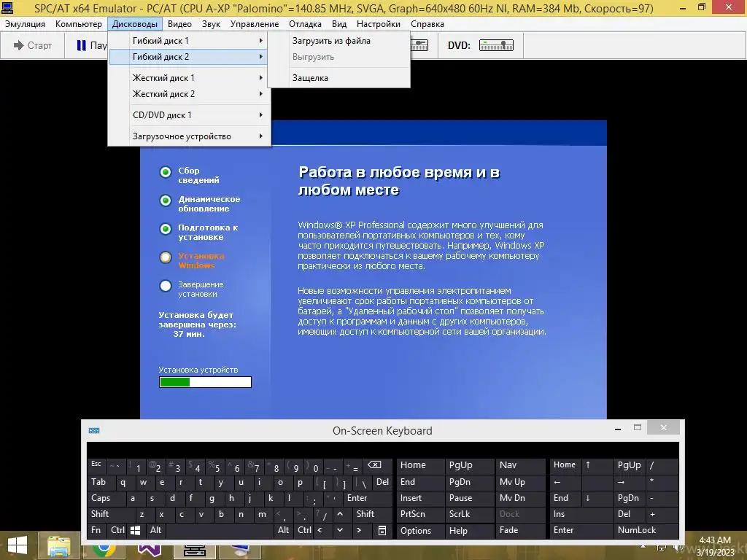Image resolution: width=747 pixels, height=560 pixels.
Task: Click the Nav key on On-Screen Keyboard
Action: [x=521, y=466]
